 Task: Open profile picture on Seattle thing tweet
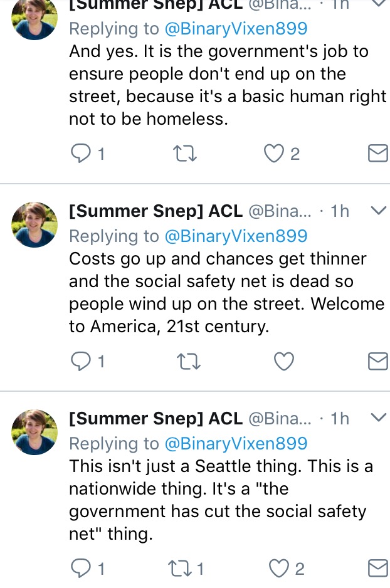[x=34, y=432]
